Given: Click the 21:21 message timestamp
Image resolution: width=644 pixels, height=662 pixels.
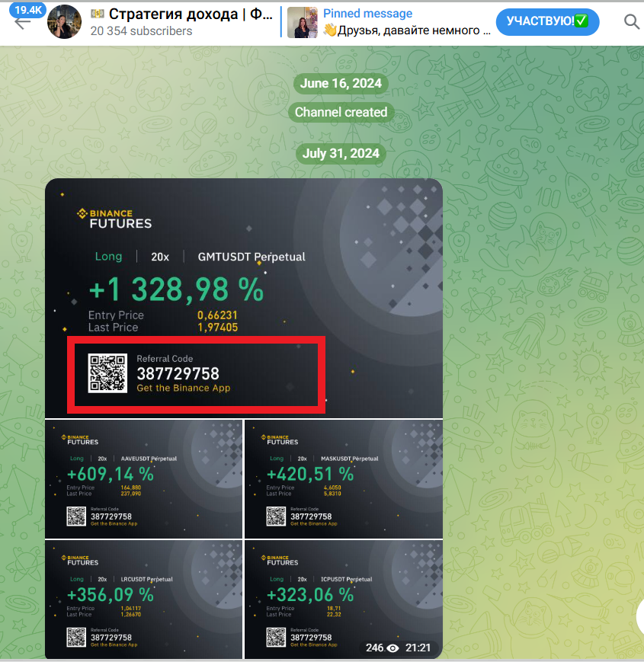Looking at the screenshot, I should pos(418,648).
